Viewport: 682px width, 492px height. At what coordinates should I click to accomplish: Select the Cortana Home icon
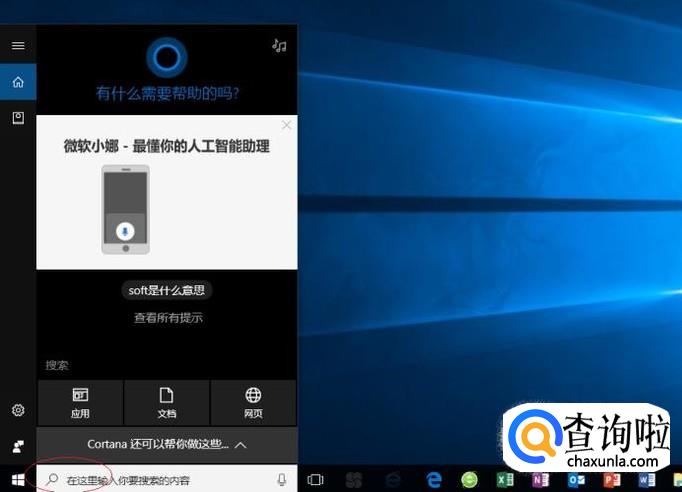18,82
